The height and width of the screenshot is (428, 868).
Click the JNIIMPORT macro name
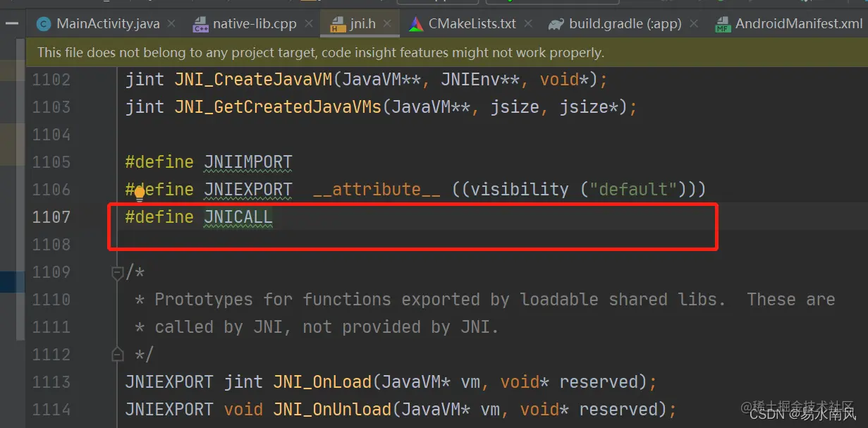247,162
